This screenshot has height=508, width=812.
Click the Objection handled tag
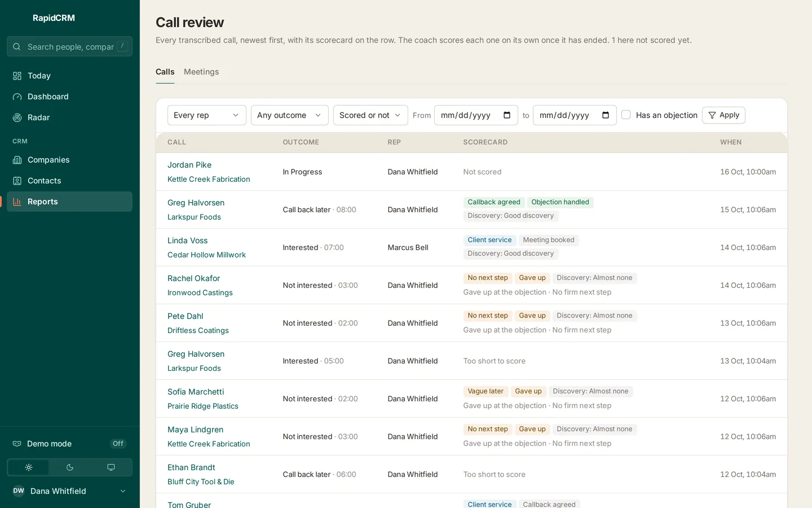coord(560,202)
